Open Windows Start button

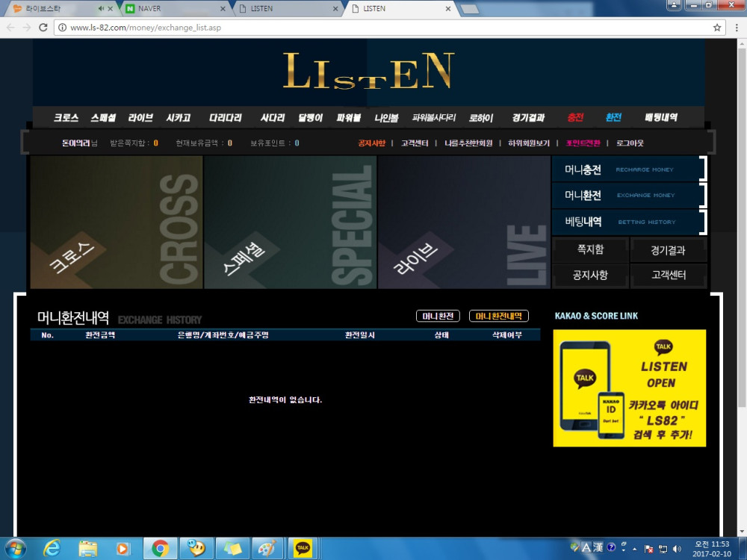pyautogui.click(x=15, y=549)
